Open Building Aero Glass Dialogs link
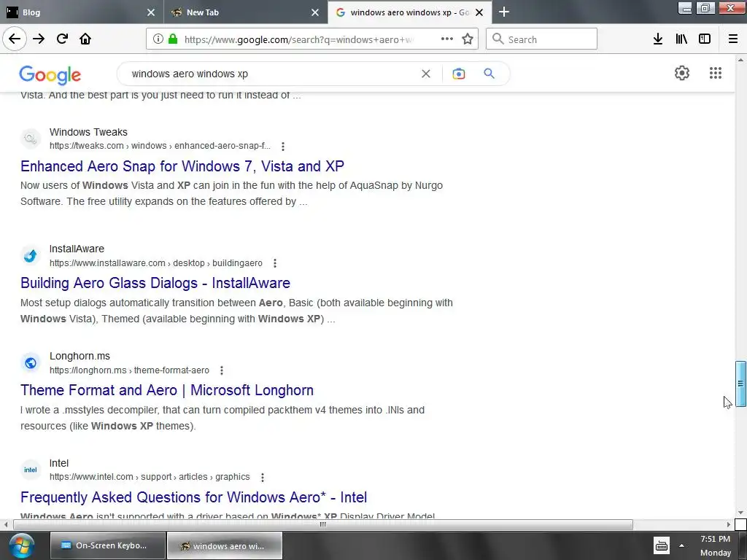The height and width of the screenshot is (560, 747). [155, 283]
